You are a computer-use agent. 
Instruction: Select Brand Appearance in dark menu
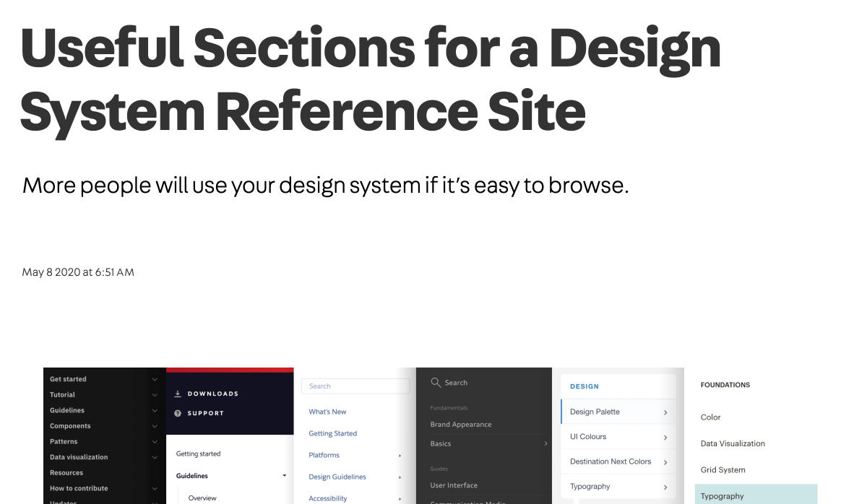coord(461,425)
